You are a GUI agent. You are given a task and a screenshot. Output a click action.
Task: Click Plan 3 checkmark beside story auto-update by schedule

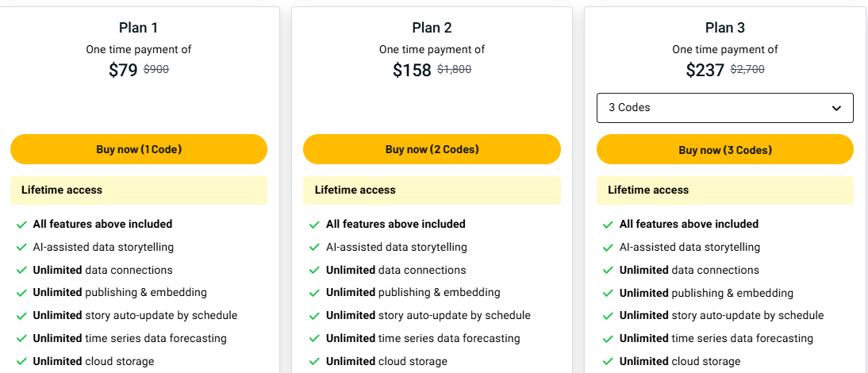(608, 316)
